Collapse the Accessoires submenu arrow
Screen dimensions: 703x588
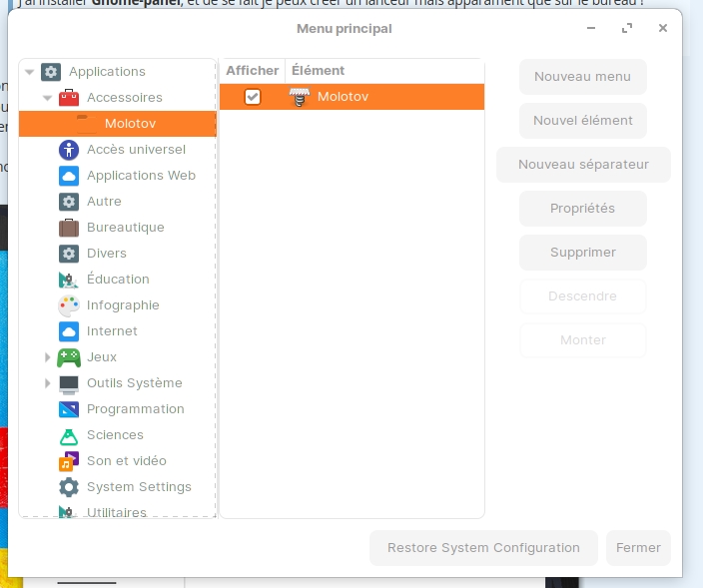coord(48,98)
